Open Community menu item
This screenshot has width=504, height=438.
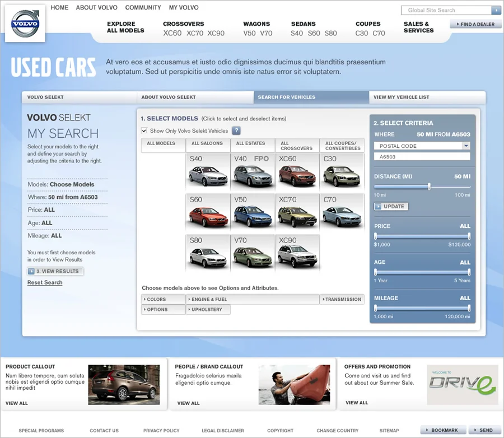click(143, 7)
